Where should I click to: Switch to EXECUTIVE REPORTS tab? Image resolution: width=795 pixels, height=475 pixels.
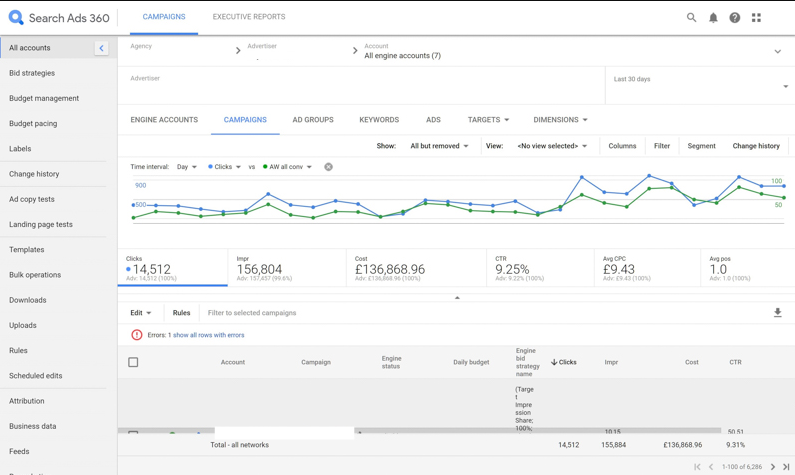pyautogui.click(x=248, y=17)
